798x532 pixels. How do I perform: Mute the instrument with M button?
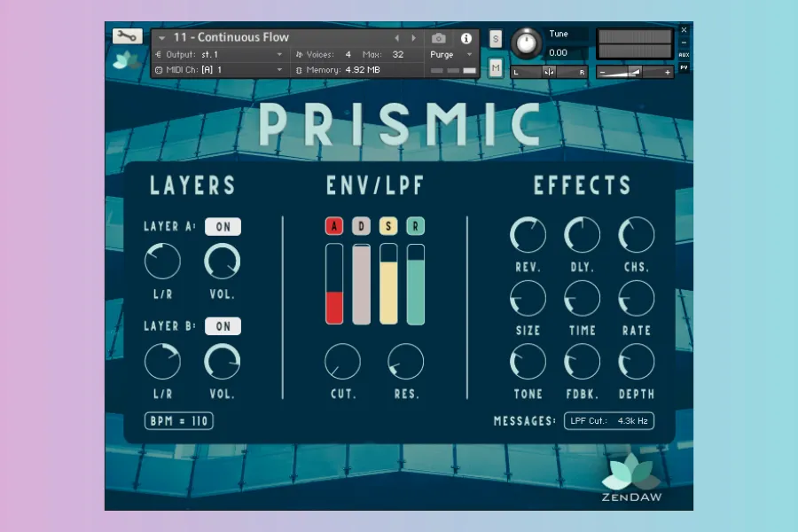click(x=496, y=67)
